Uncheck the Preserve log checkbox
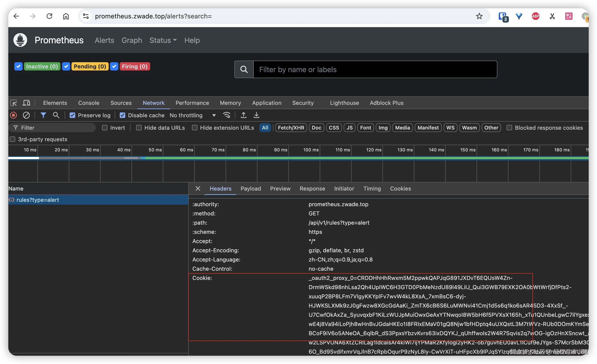597x364 pixels. coord(72,115)
